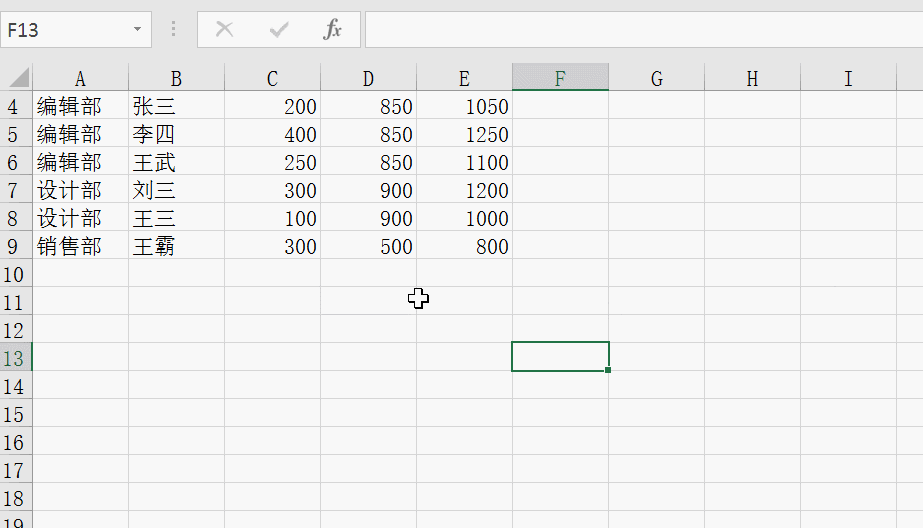Viewport: 923px width, 528px height.
Task: Expand the Name Box dropdown arrow
Action: (137, 30)
